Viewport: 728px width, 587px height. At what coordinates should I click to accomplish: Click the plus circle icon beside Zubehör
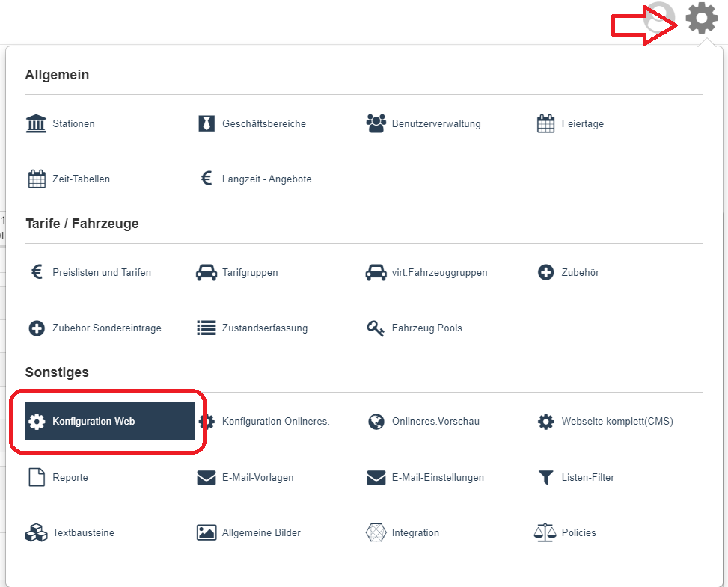[x=545, y=272]
